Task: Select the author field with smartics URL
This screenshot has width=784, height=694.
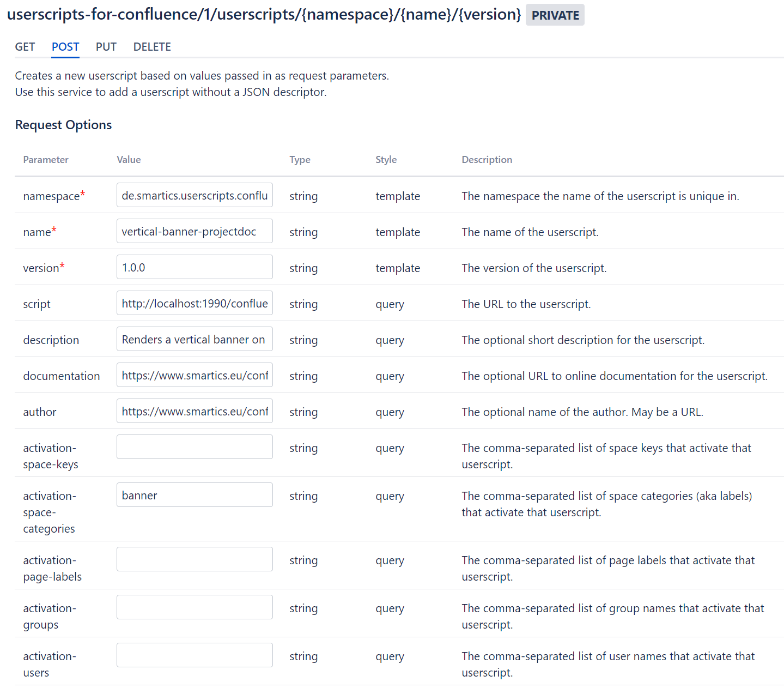Action: [x=194, y=411]
